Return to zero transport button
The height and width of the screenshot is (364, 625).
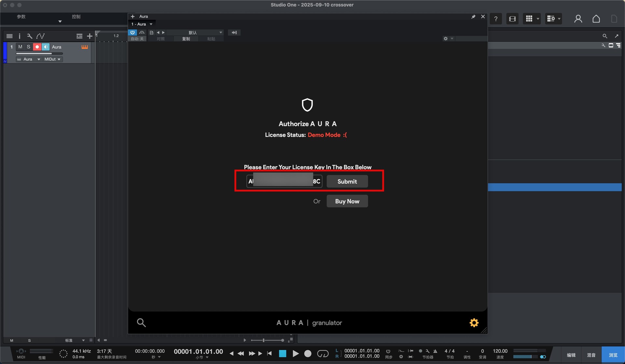(x=270, y=354)
